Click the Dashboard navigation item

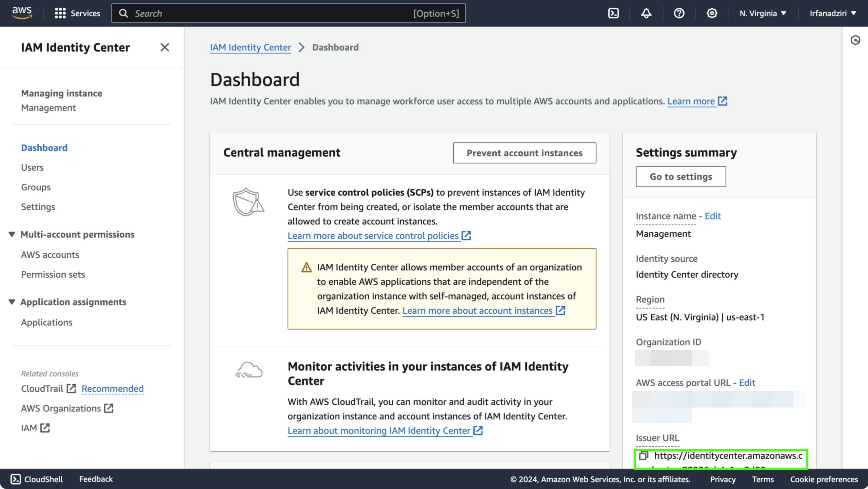tap(44, 147)
